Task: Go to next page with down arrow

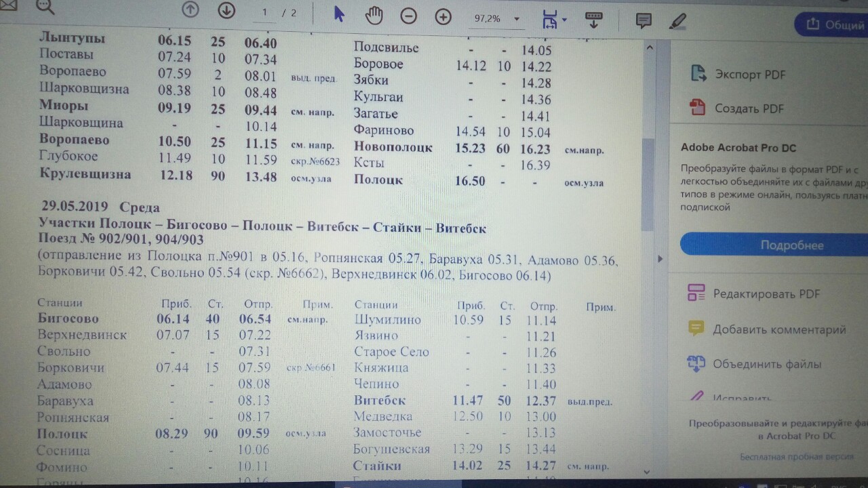Action: click(226, 10)
